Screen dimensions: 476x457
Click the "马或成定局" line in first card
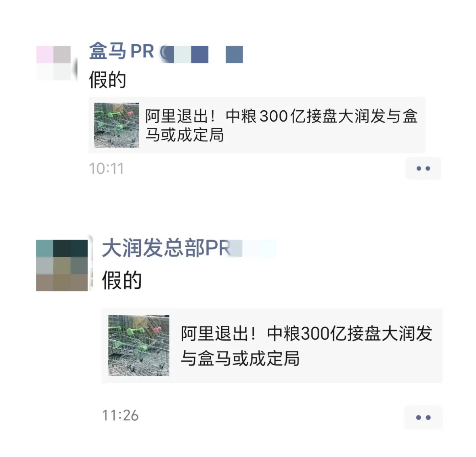pyautogui.click(x=184, y=135)
